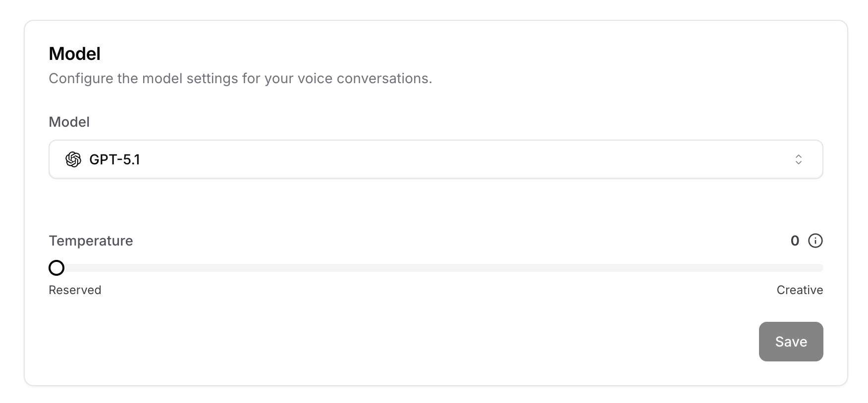868x403 pixels.
Task: Open the model list using the up-down chevron
Action: pos(799,159)
